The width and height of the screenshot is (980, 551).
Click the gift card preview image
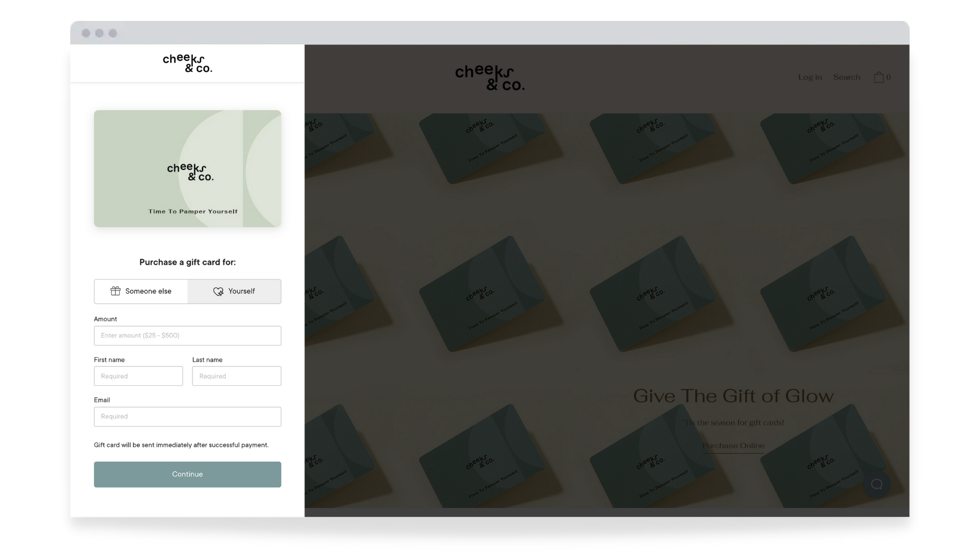pos(187,168)
